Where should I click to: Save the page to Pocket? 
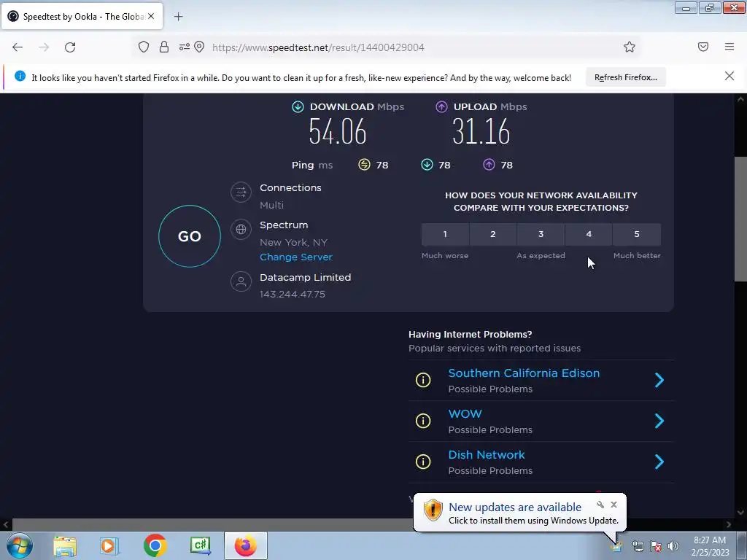coord(703,47)
